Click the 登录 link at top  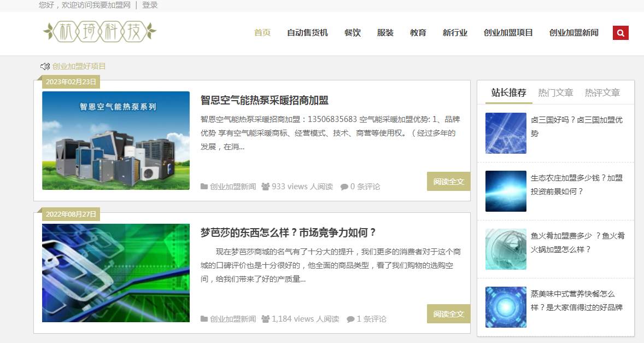(x=150, y=5)
